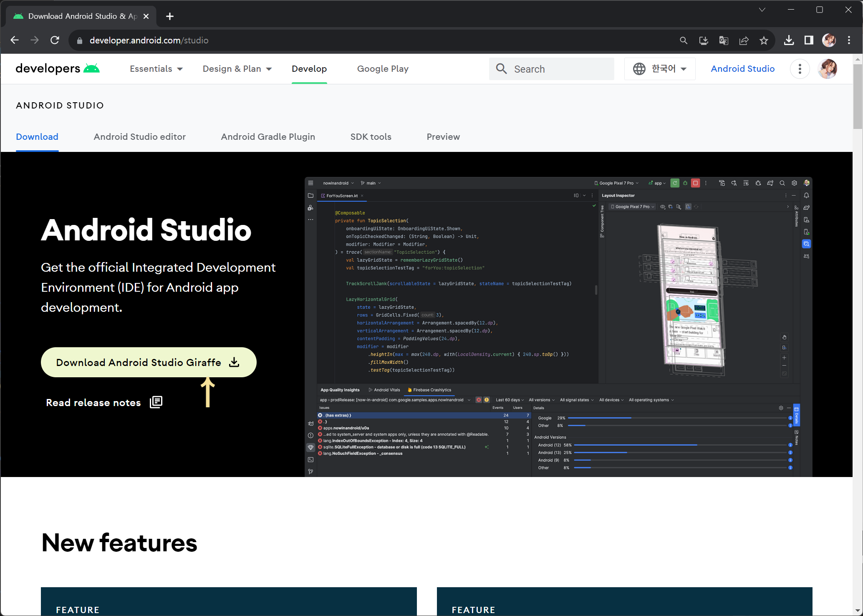The image size is (863, 616).
Task: Open the site overflow three-dot menu
Action: point(800,69)
